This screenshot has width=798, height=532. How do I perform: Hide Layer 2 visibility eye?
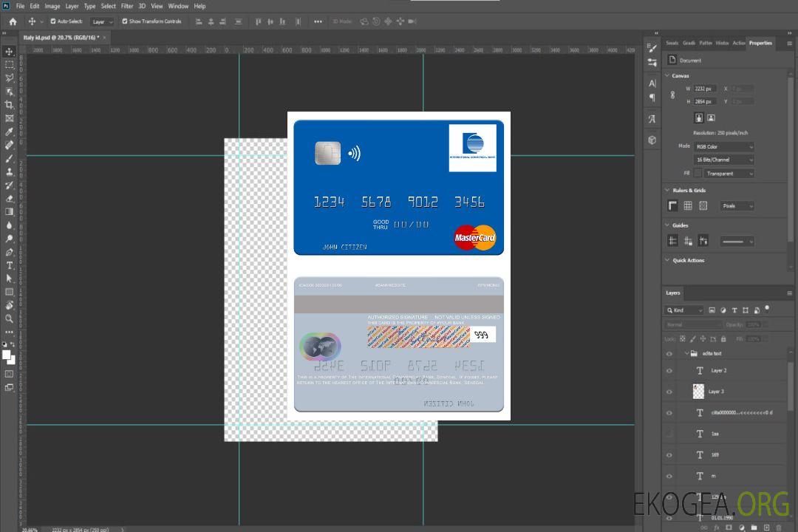pyautogui.click(x=669, y=371)
